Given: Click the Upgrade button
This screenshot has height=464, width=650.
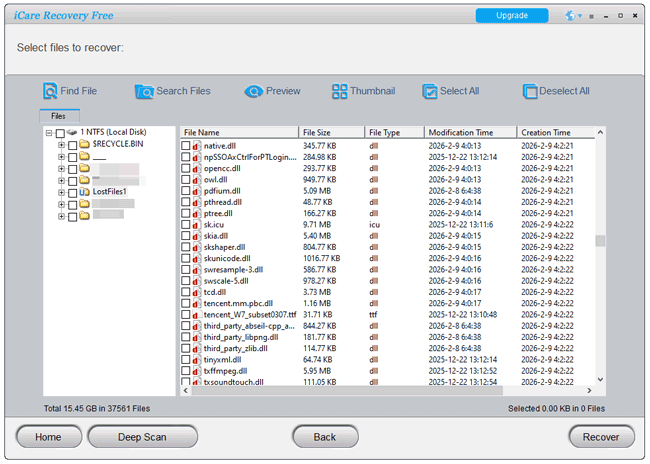Looking at the screenshot, I should [512, 16].
